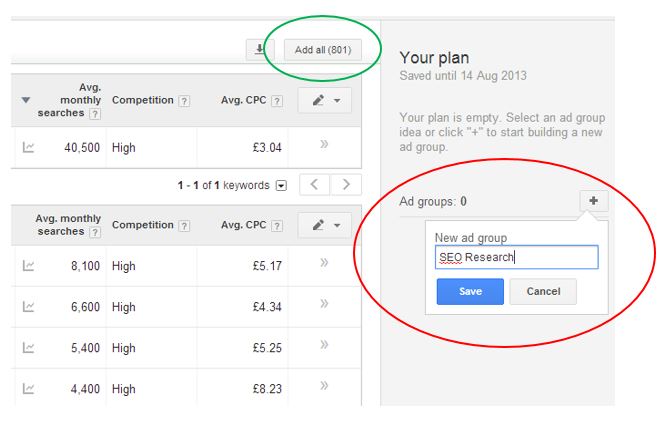Open trend chart icon for 8,100 searches
662x445 pixels.
(x=28, y=266)
